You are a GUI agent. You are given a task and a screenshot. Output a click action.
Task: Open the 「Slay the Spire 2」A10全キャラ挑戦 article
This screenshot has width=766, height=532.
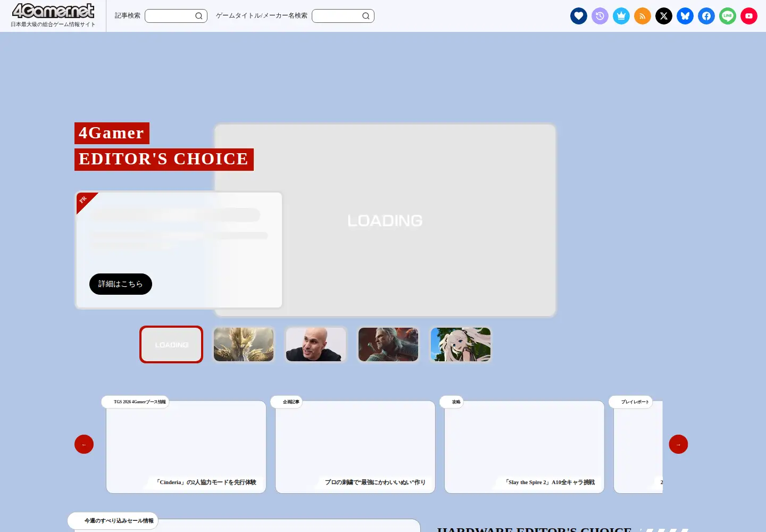pyautogui.click(x=524, y=447)
